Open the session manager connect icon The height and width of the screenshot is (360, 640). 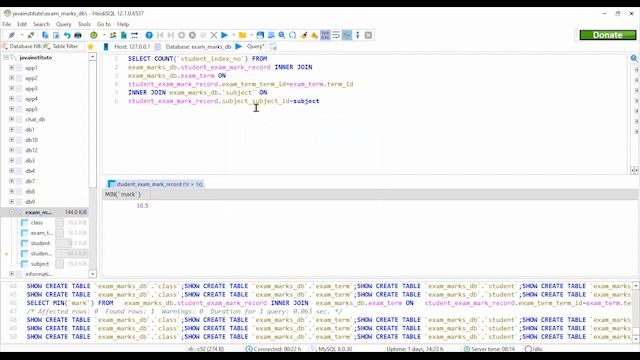[x=12, y=36]
